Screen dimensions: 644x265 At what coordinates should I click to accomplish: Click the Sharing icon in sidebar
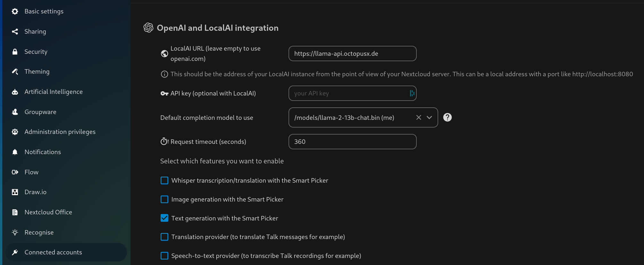15,31
